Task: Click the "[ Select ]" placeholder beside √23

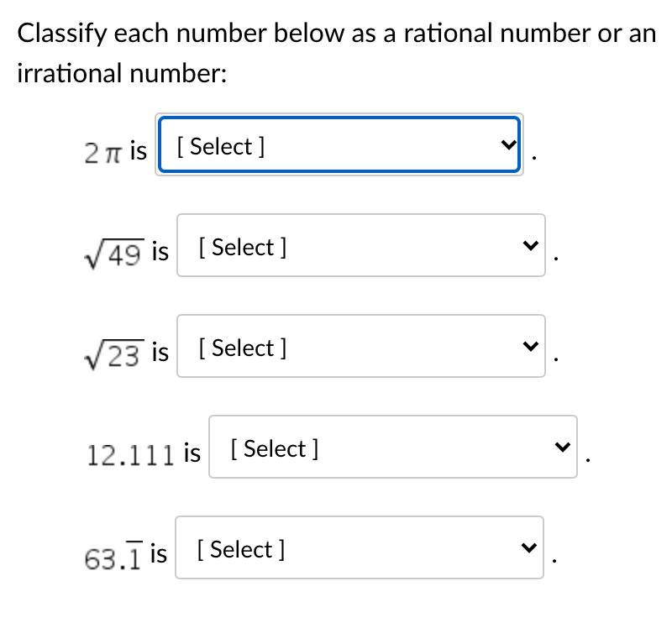Action: point(243,348)
